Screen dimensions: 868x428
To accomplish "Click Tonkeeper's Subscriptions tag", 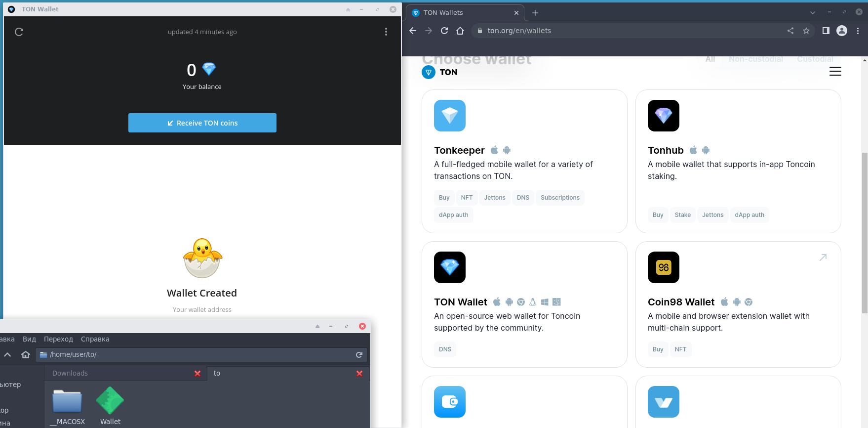I will (x=560, y=198).
